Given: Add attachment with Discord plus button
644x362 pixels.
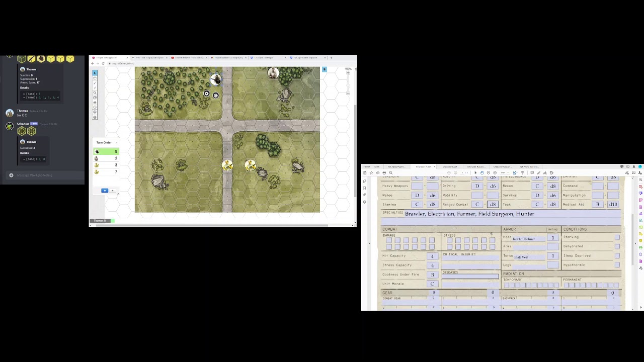Looking at the screenshot, I should click(x=11, y=175).
